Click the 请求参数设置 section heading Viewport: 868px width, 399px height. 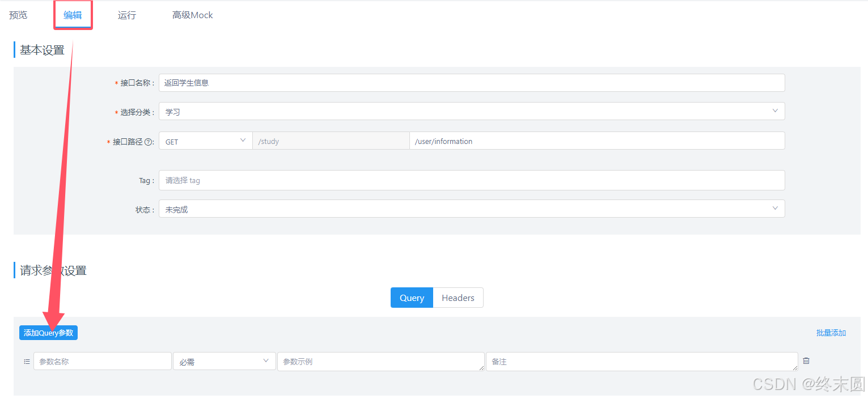click(x=53, y=270)
